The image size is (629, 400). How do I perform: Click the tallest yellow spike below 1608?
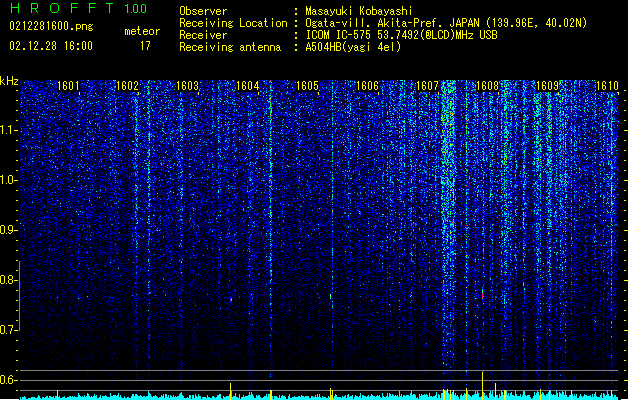(x=483, y=385)
